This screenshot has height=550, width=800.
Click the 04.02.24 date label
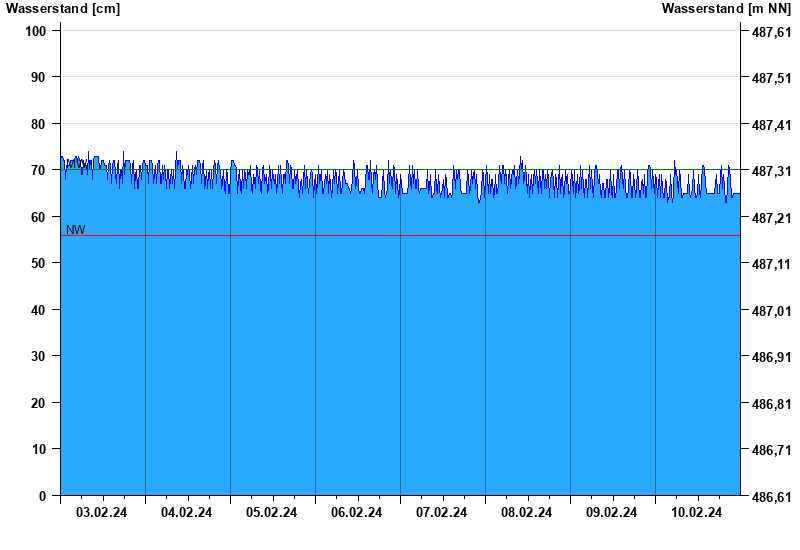coord(186,512)
